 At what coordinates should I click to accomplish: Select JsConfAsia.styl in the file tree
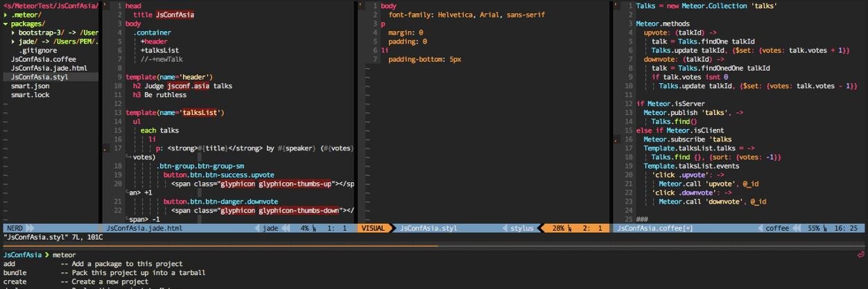40,77
